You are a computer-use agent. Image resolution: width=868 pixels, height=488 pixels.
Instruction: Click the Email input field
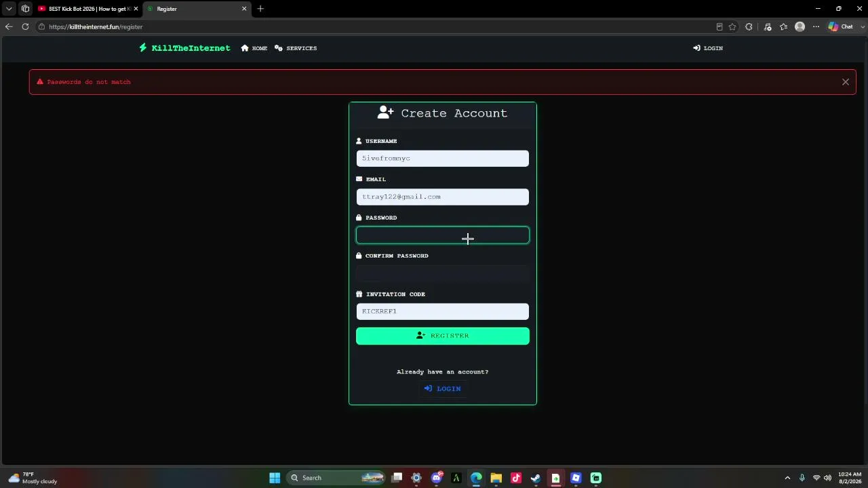coord(443,197)
